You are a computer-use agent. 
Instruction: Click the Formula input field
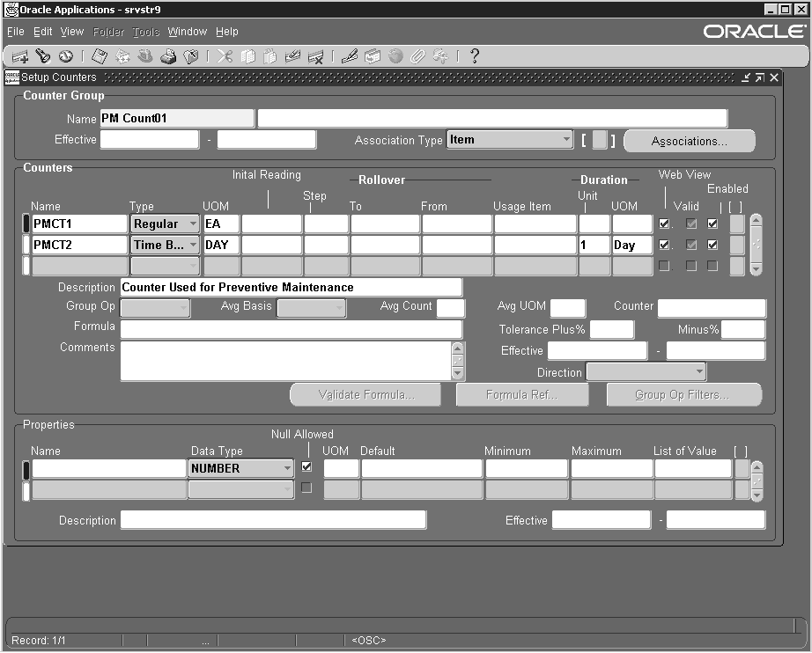(x=291, y=329)
